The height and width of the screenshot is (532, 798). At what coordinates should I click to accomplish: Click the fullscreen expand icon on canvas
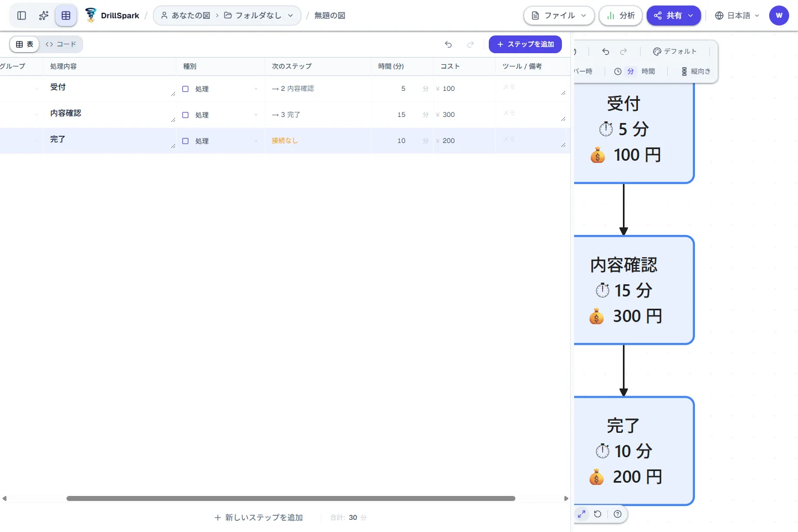click(581, 514)
